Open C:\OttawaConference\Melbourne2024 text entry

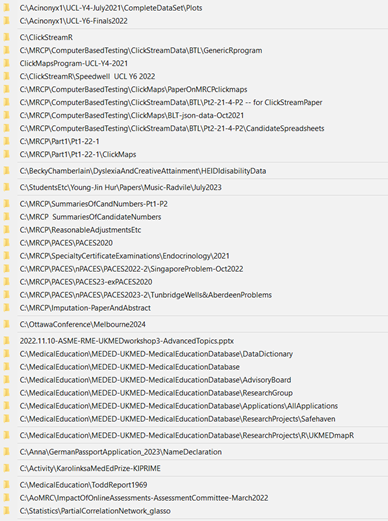click(x=83, y=324)
